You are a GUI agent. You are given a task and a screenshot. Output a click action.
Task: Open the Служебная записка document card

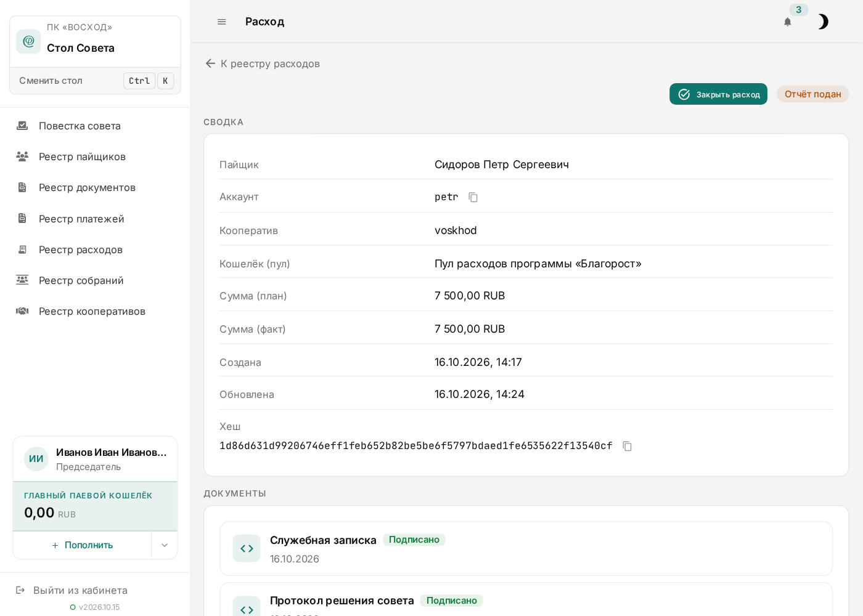pos(526,549)
